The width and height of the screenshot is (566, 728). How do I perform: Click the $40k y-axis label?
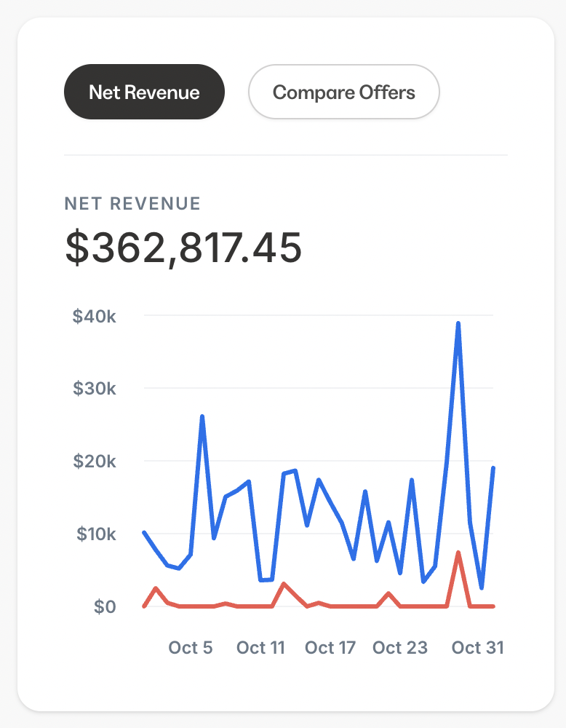click(95, 316)
